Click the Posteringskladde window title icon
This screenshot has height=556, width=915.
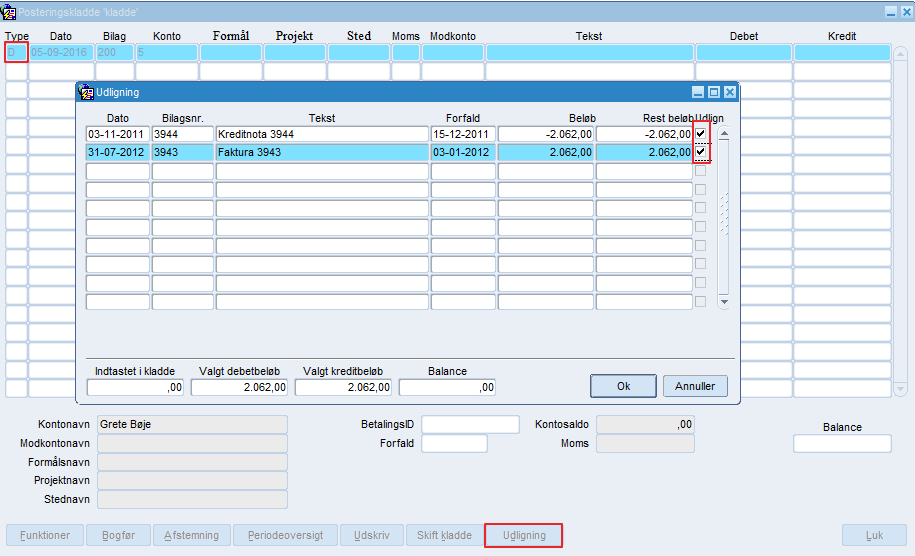(x=9, y=12)
